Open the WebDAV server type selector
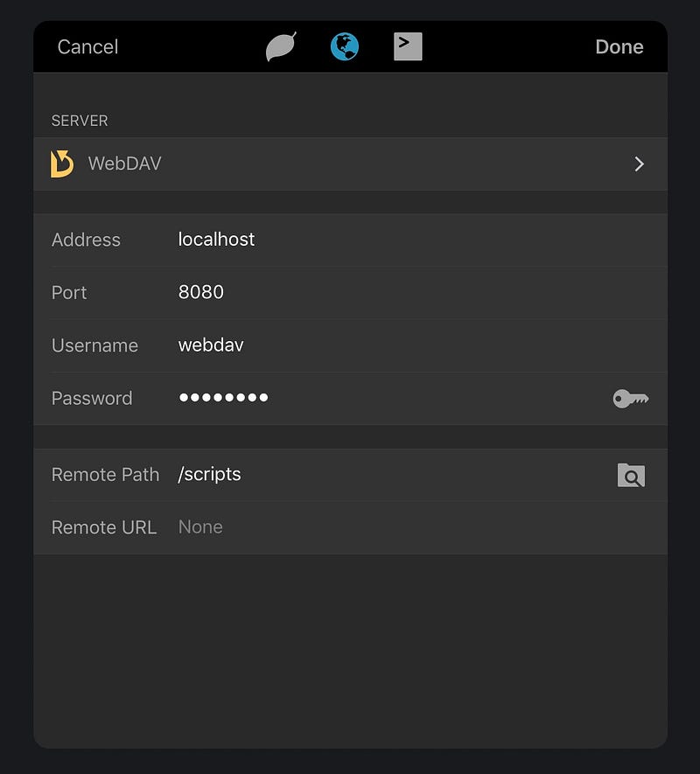700x774 pixels. tap(125, 164)
